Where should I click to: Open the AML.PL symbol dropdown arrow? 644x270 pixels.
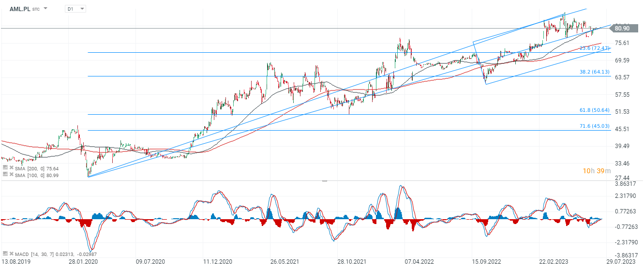(45, 9)
